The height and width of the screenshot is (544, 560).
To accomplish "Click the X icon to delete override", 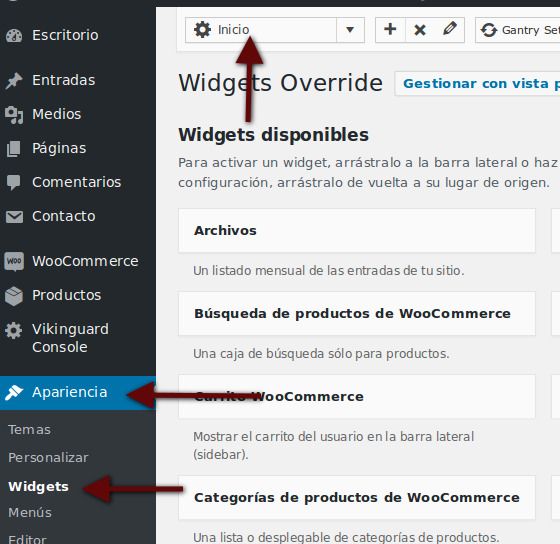I will (420, 30).
